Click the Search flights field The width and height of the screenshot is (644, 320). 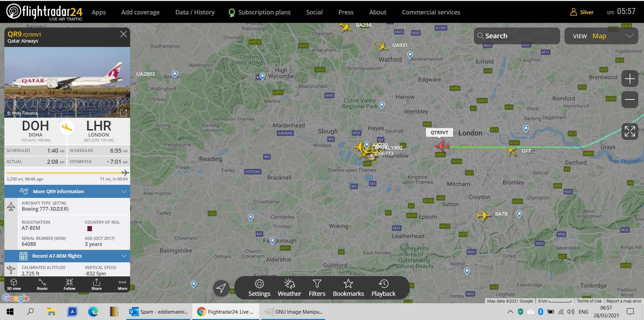517,36
